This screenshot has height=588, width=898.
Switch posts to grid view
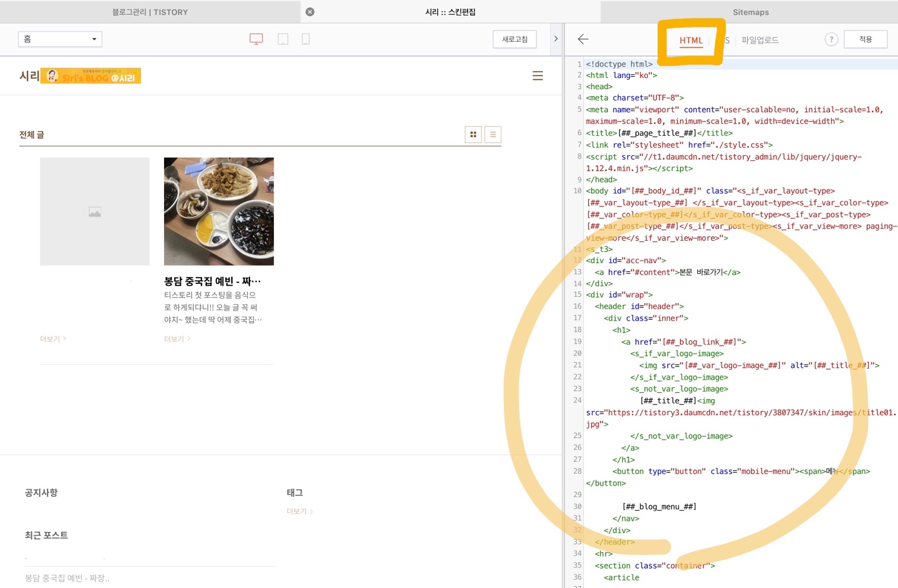pos(473,134)
